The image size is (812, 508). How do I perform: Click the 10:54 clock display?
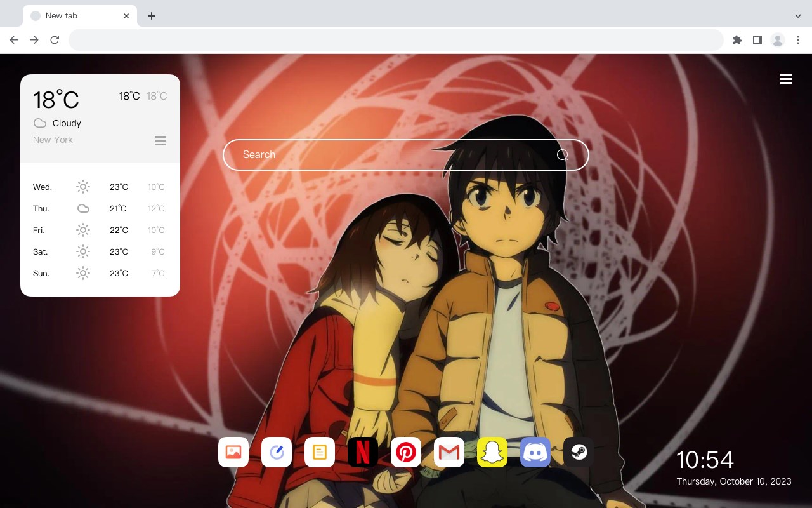705,460
